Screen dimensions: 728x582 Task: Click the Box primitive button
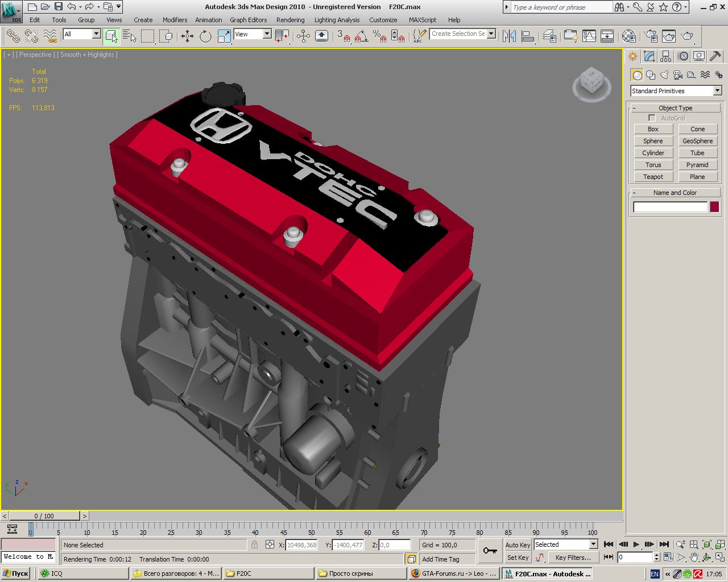click(653, 130)
